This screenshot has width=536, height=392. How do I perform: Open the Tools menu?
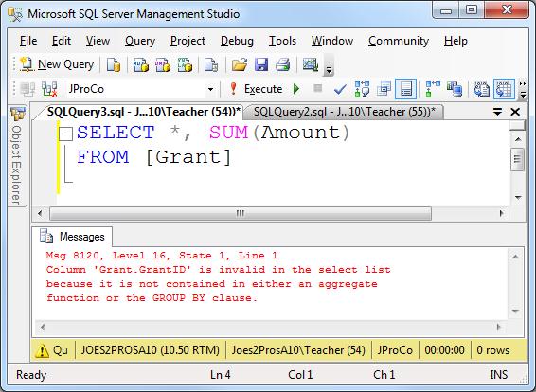pos(282,41)
